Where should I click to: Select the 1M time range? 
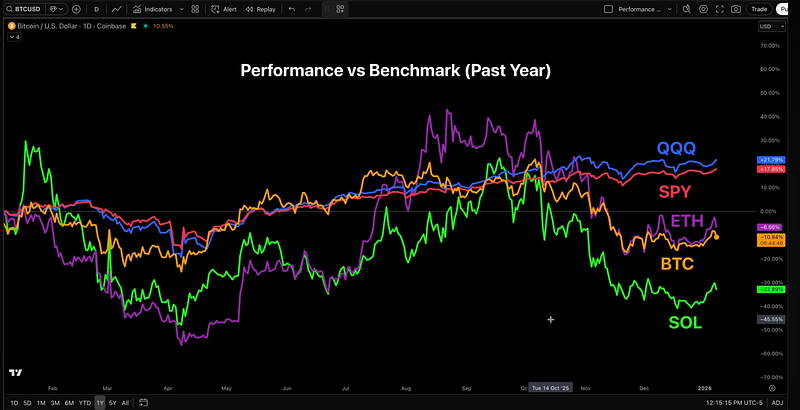coord(41,403)
